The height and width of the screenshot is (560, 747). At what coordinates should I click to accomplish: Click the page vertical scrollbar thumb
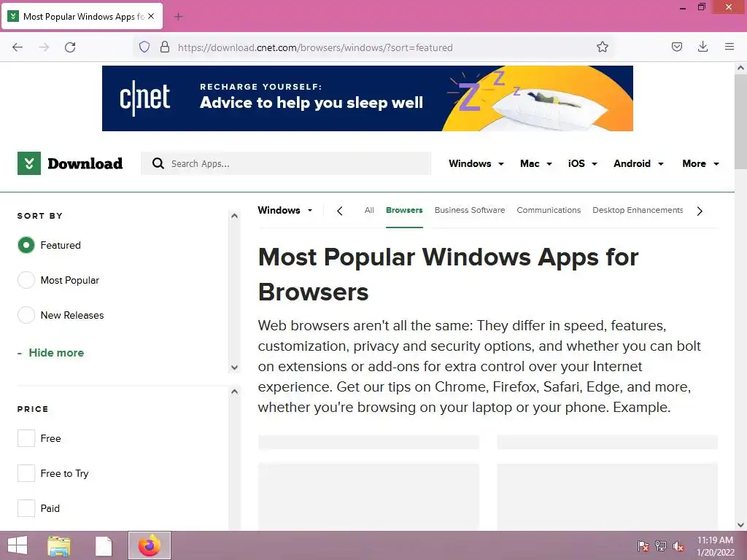pyautogui.click(x=740, y=122)
